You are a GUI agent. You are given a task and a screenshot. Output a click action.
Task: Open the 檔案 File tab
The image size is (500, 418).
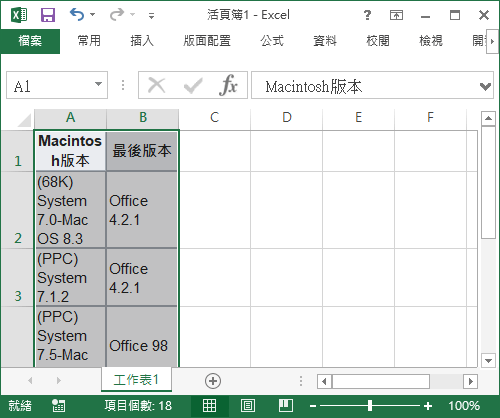pyautogui.click(x=30, y=41)
